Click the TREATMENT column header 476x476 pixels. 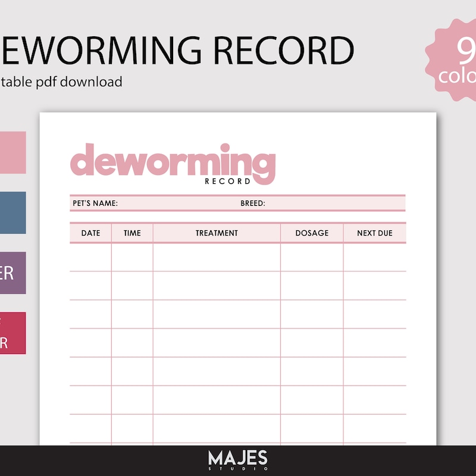[217, 233]
